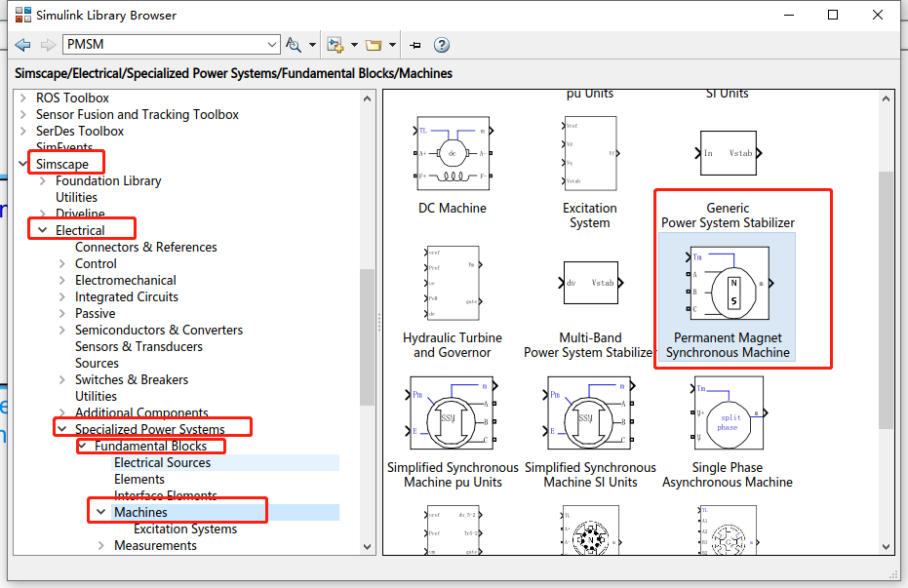Select Connectors & References in tree
The image size is (908, 588).
146,247
